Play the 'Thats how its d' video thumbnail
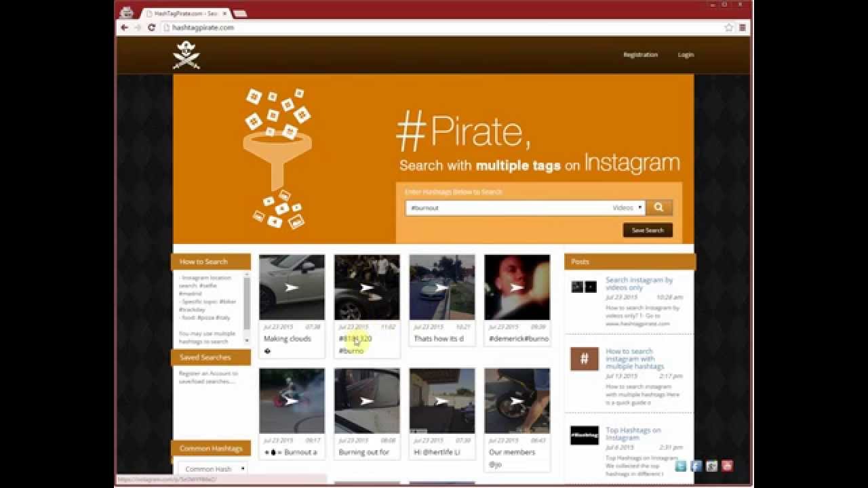Viewport: 868px width, 488px height. coord(442,287)
